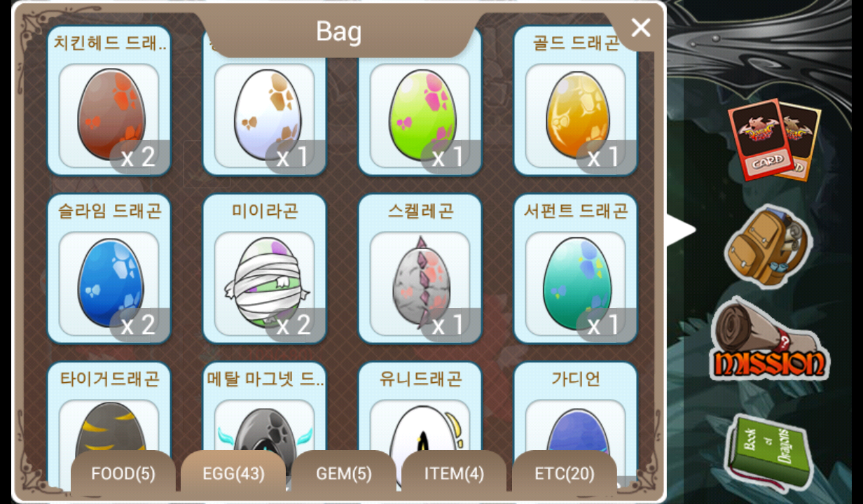
Task: Select the EGG(43) tab
Action: point(233,474)
